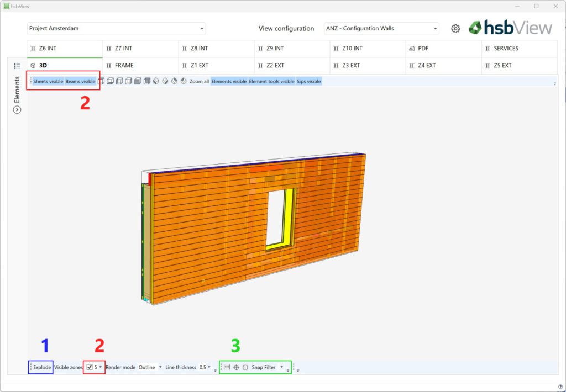Click the crosshair target tool icon
566x392 pixels.
pyautogui.click(x=236, y=367)
